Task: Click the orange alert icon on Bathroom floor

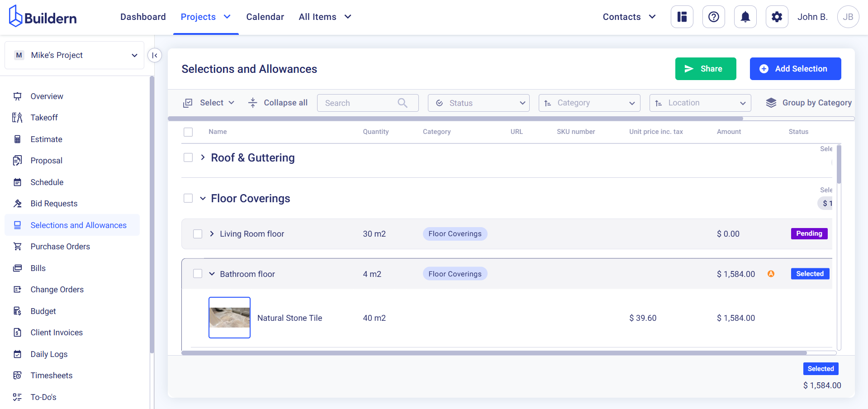Action: coord(771,274)
